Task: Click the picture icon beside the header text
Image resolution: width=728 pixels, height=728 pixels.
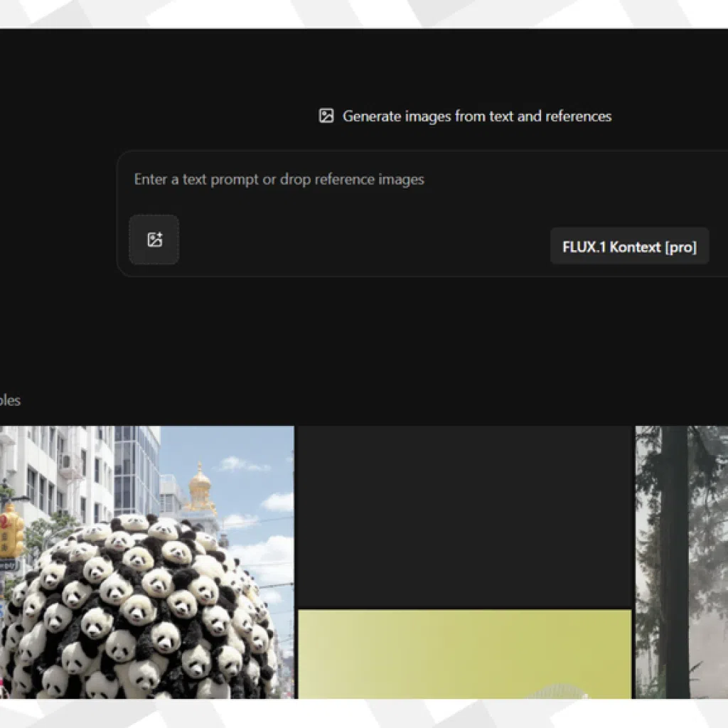Action: pos(326,115)
